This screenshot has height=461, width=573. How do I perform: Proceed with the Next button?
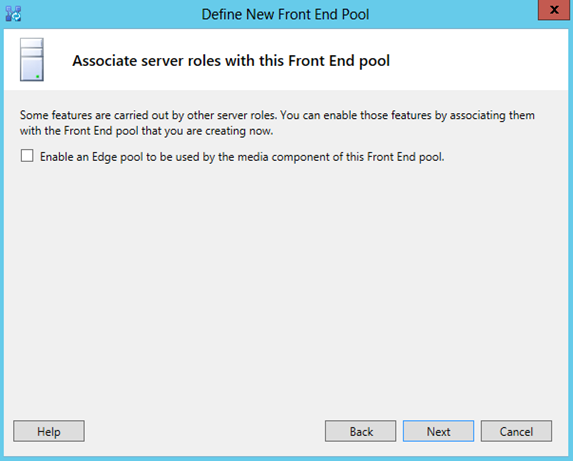(439, 431)
